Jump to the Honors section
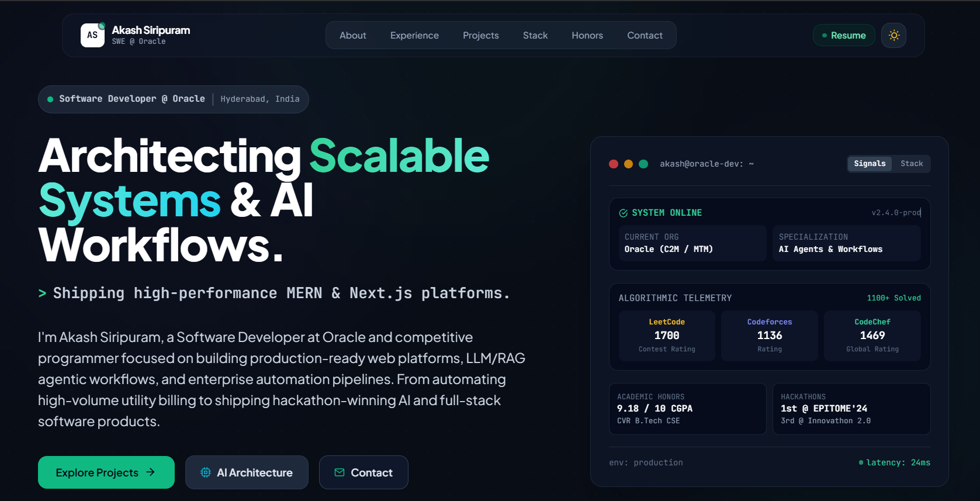The height and width of the screenshot is (501, 980). coord(587,36)
